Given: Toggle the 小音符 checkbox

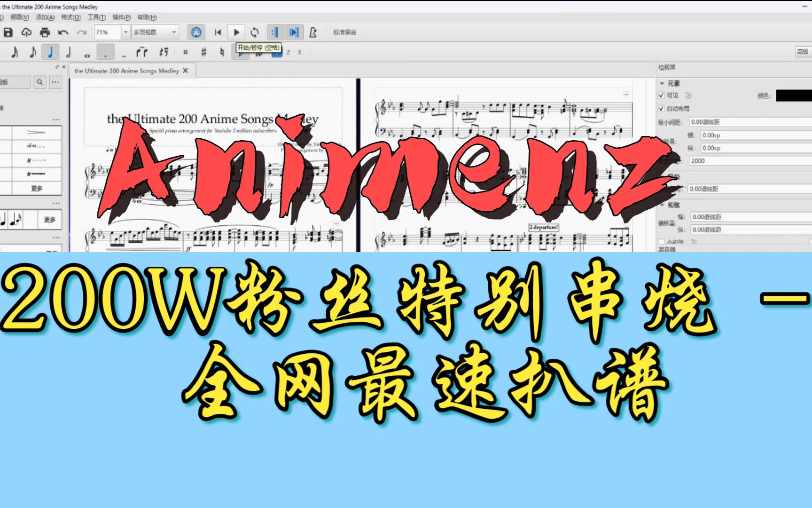Looking at the screenshot, I should 662,242.
